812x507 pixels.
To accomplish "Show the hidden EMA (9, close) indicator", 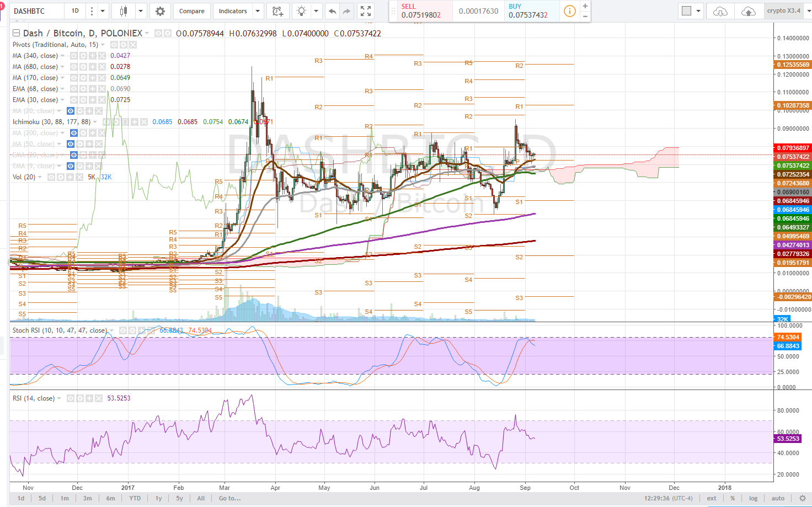I will [71, 166].
